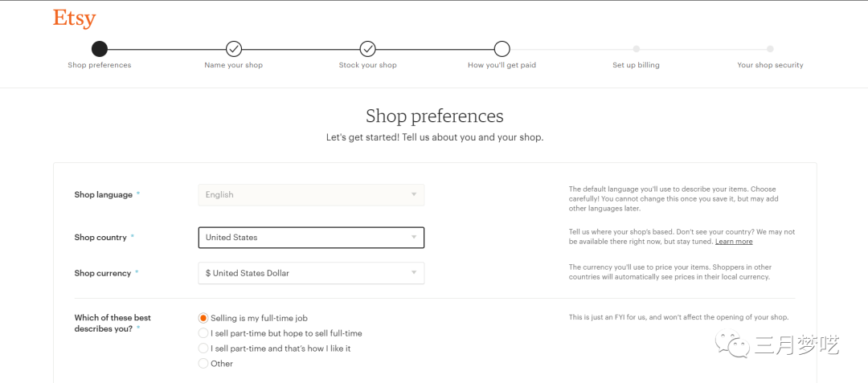Click the 'Your shop security' step label
Viewport: 868px width, 383px height.
[770, 65]
